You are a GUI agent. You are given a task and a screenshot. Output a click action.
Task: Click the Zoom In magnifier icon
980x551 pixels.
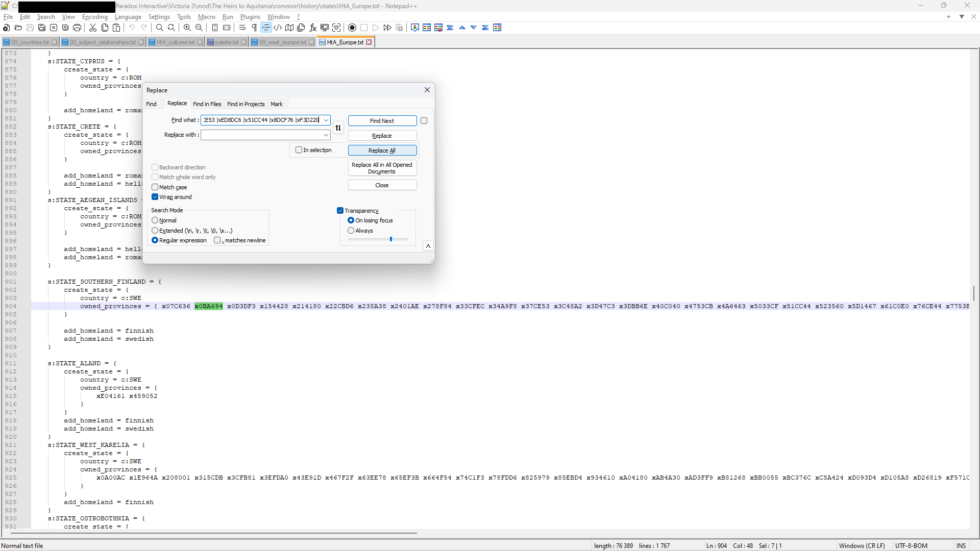coord(187,28)
